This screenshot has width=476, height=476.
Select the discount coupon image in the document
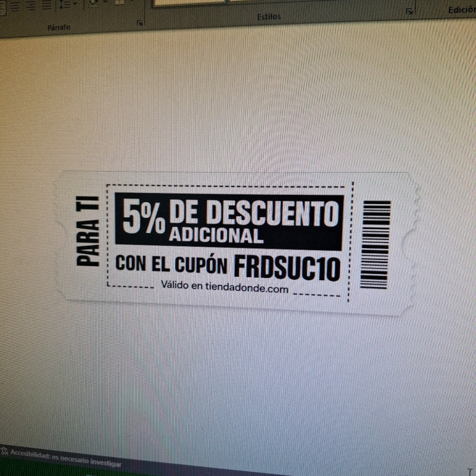pyautogui.click(x=237, y=243)
